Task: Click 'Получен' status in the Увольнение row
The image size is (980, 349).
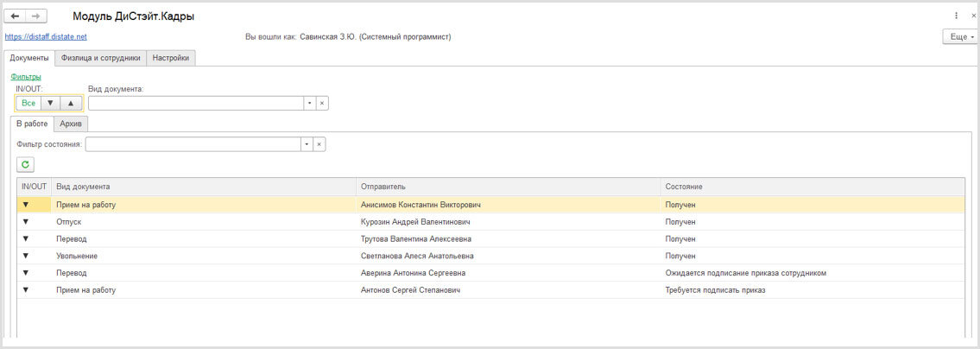Action: click(680, 256)
